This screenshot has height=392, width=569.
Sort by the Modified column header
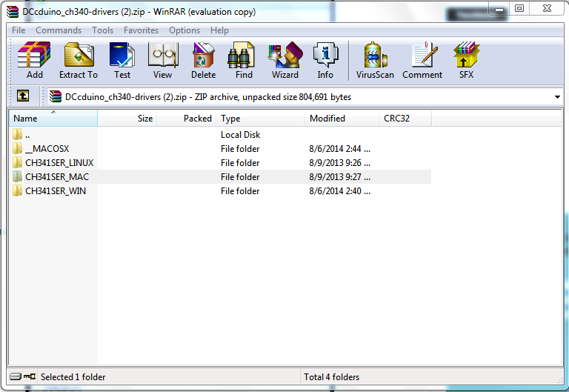[x=342, y=119]
